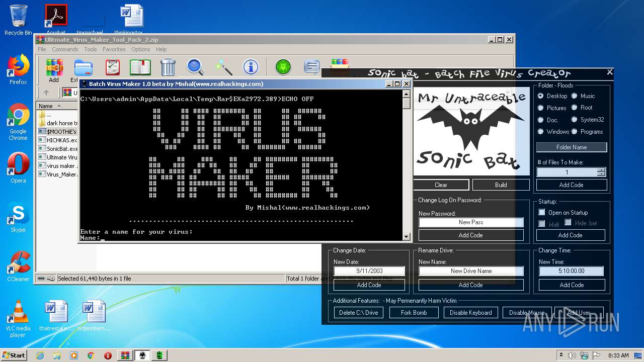Click the New Pass input field
The image size is (644, 362).
point(471,222)
